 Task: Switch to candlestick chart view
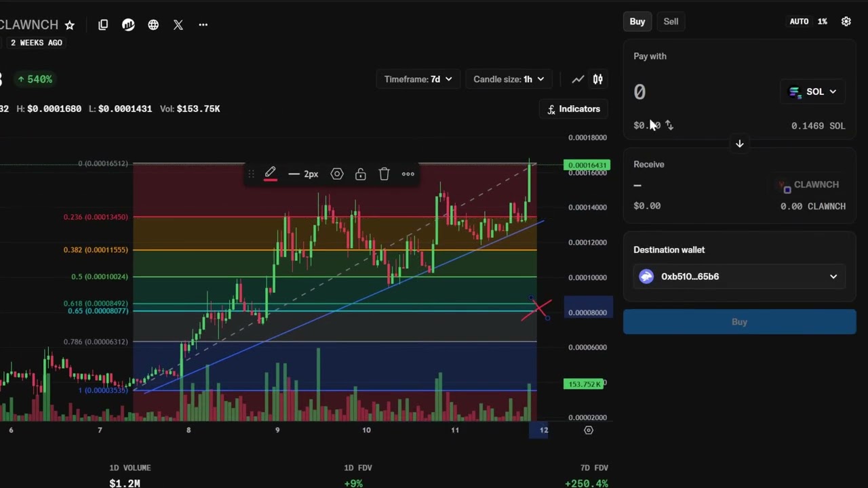[x=598, y=79]
